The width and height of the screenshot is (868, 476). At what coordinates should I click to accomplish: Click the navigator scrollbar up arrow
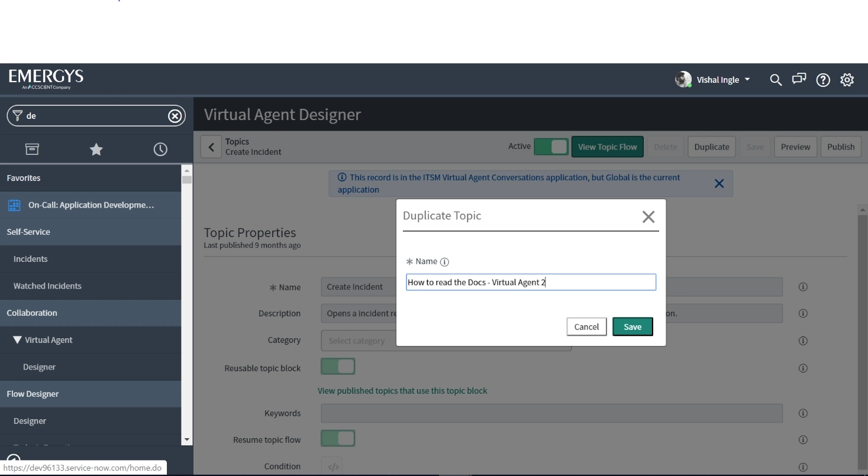pos(187,170)
